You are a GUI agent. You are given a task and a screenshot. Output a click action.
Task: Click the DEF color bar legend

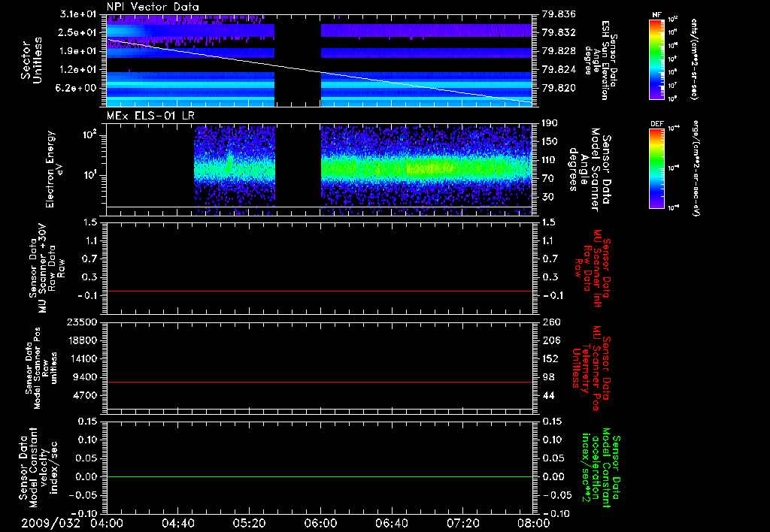pyautogui.click(x=656, y=168)
